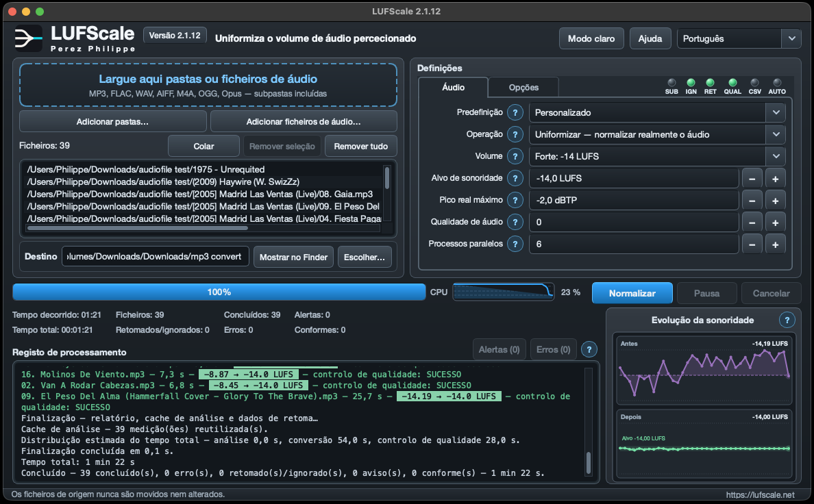Decrease Pico real máximo with minus
Image resolution: width=814 pixels, height=504 pixels.
click(752, 201)
